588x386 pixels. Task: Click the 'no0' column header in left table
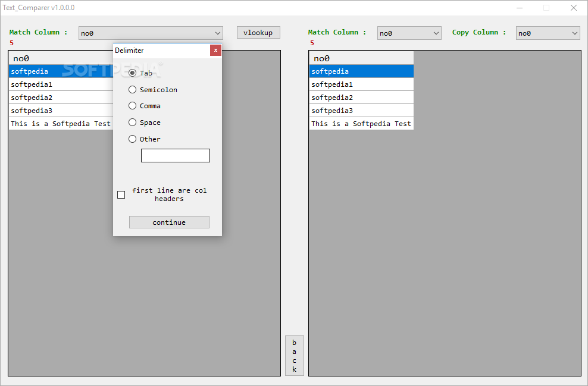tap(61, 58)
